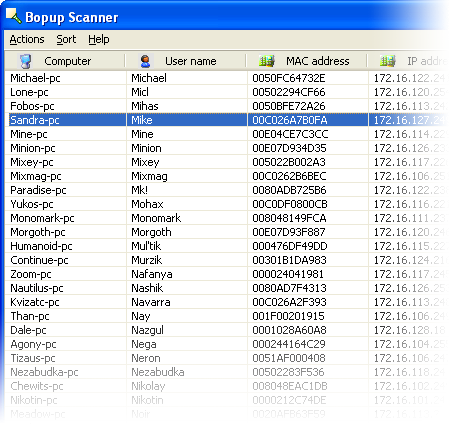Select the Mixmag-pc computer entry
Viewport: 450px width, 425px height.
click(36, 176)
